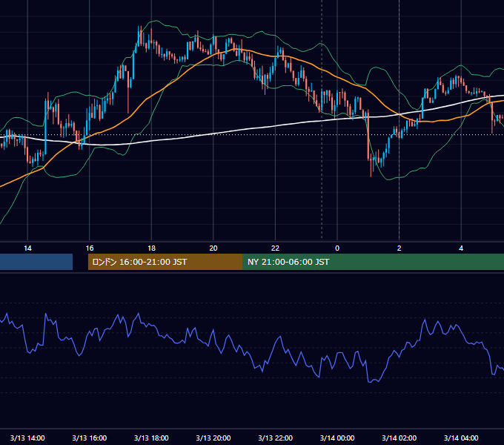Click the blue session bar left of ロンドン
The width and height of the screenshot is (504, 445).
[36, 262]
